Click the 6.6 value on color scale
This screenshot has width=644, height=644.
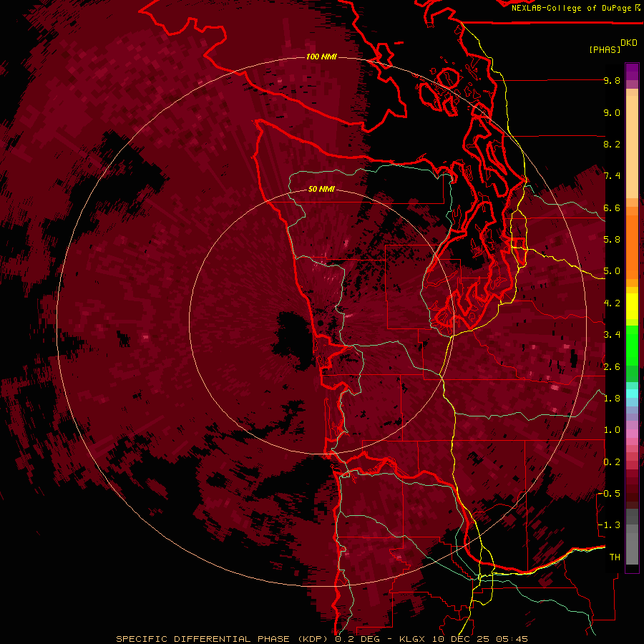[612, 208]
